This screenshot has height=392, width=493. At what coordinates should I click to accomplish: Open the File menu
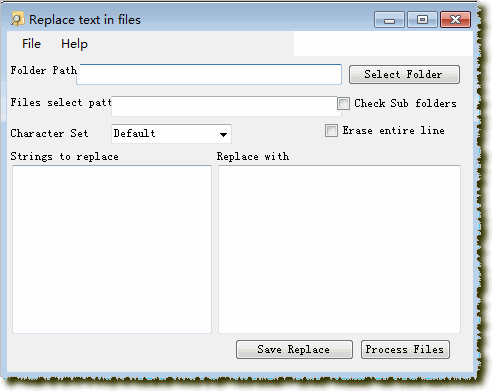click(31, 44)
